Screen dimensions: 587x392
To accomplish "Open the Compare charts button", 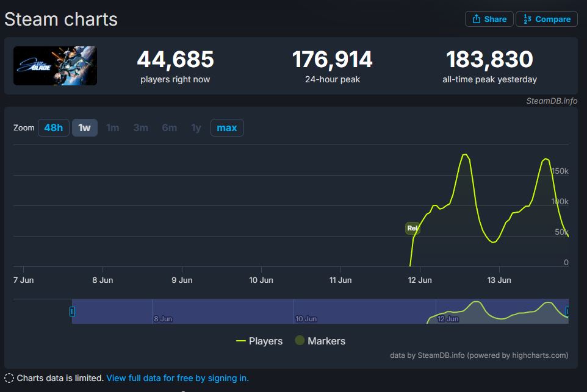I will 547,19.
